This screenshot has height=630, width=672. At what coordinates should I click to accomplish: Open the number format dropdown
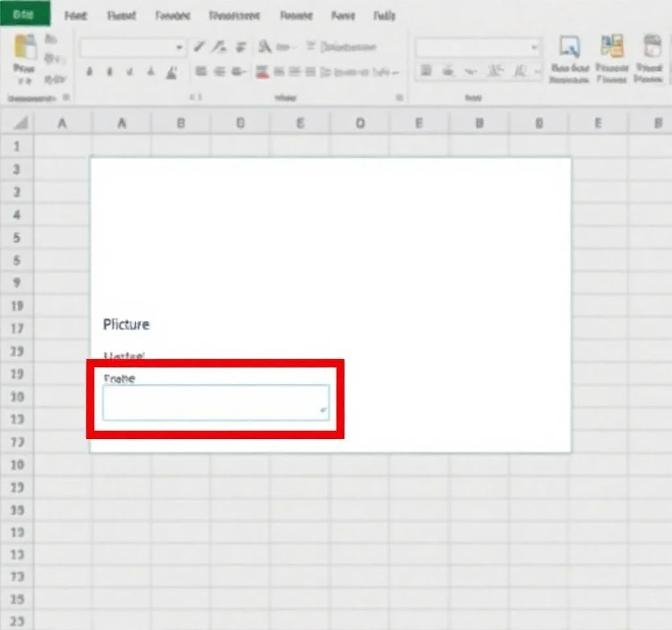click(x=534, y=47)
